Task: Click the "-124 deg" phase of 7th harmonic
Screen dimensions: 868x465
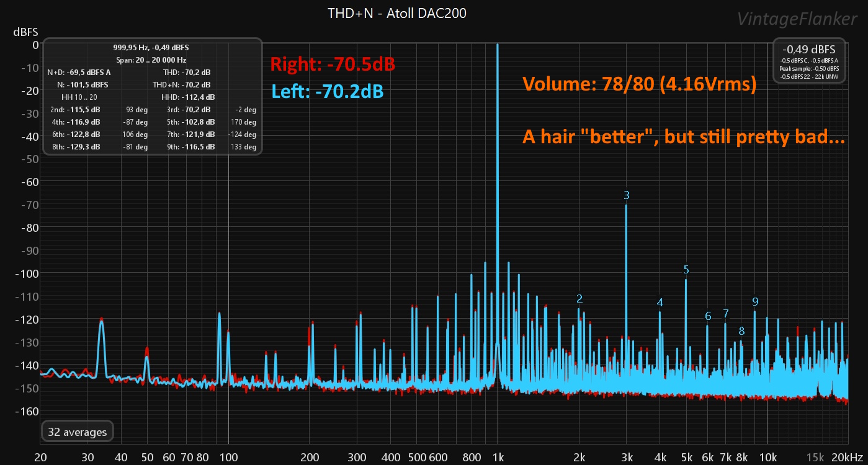Action: click(243, 135)
